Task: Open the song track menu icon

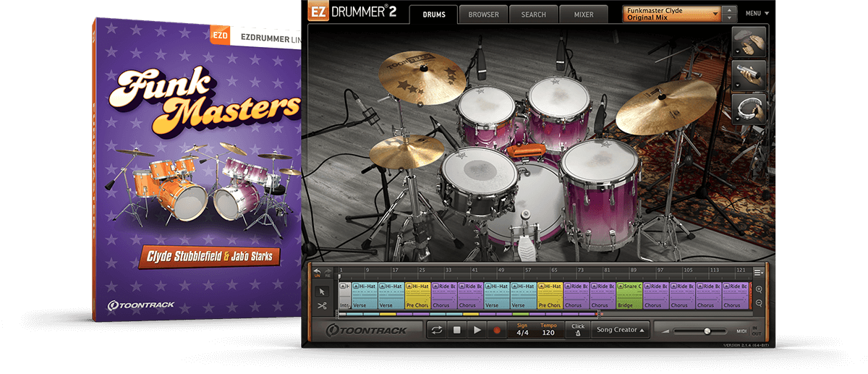Action: pyautogui.click(x=758, y=272)
